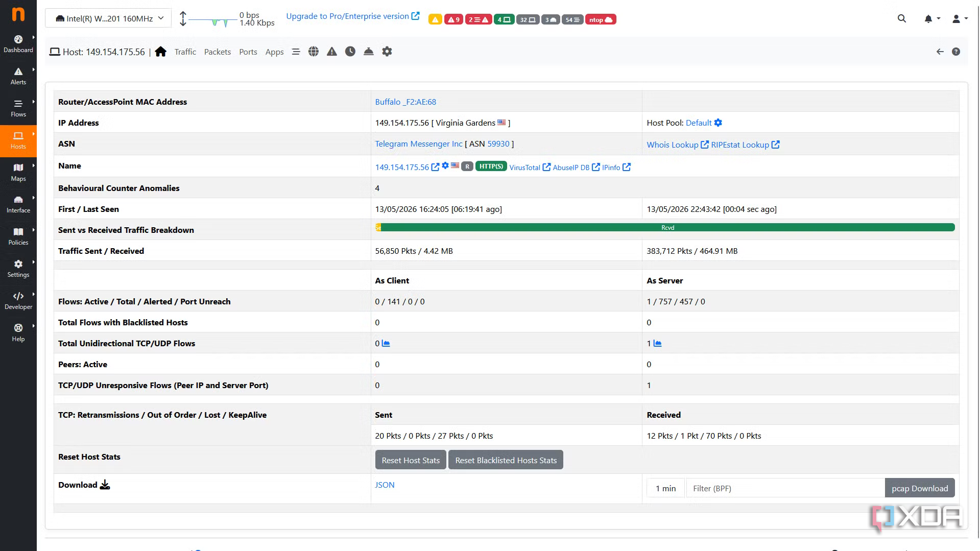Open the Whois Lookup link
The height and width of the screenshot is (551, 980).
tap(678, 145)
